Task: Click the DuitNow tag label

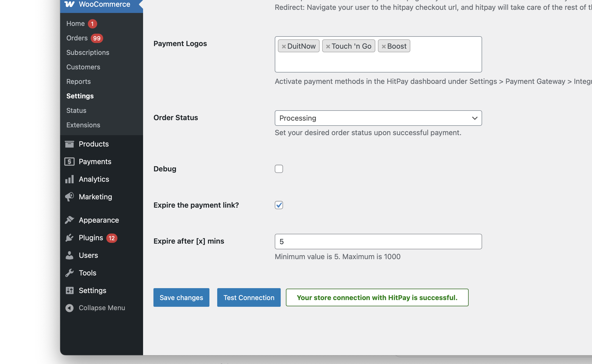Action: point(301,46)
